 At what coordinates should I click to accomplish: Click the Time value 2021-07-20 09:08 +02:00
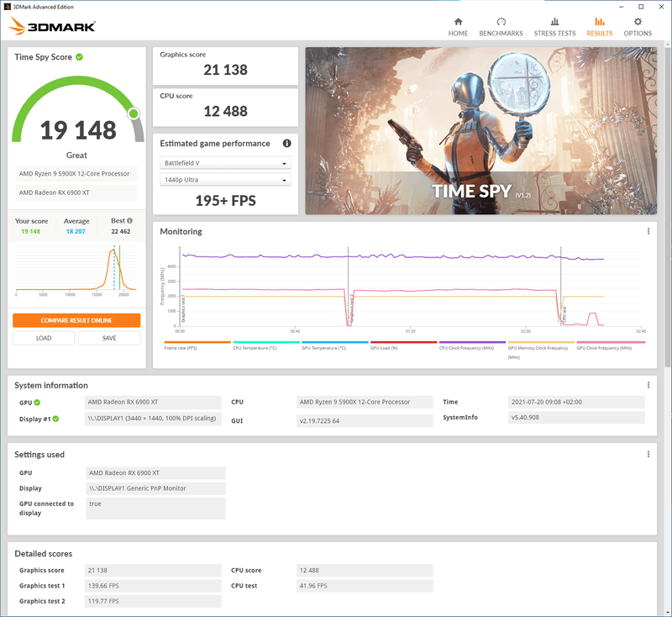click(576, 402)
